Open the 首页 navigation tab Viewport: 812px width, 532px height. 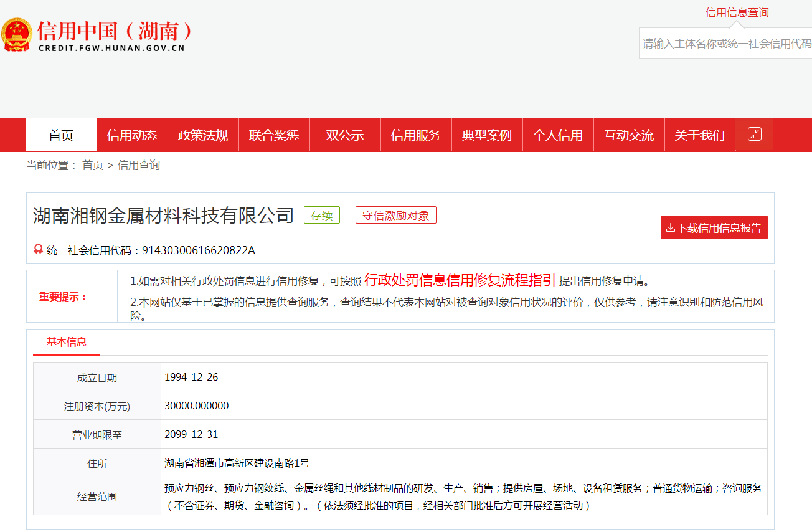tap(61, 135)
